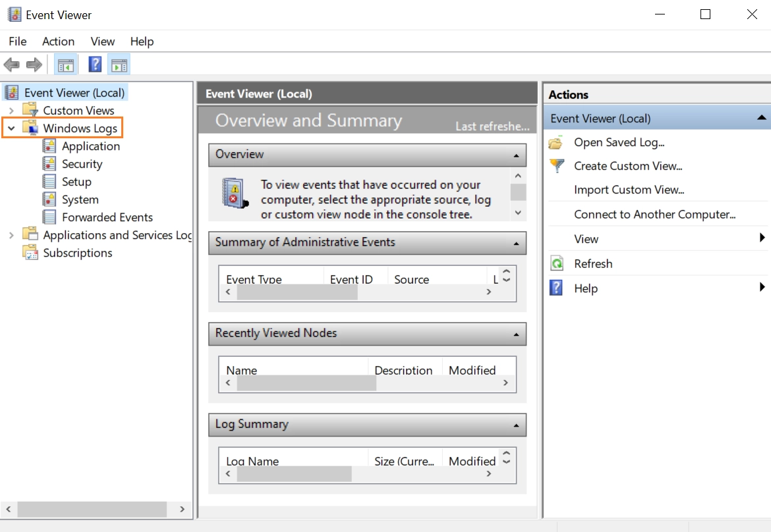Image resolution: width=771 pixels, height=532 pixels.
Task: Click the Overview text scroll down arrow
Action: pos(518,212)
